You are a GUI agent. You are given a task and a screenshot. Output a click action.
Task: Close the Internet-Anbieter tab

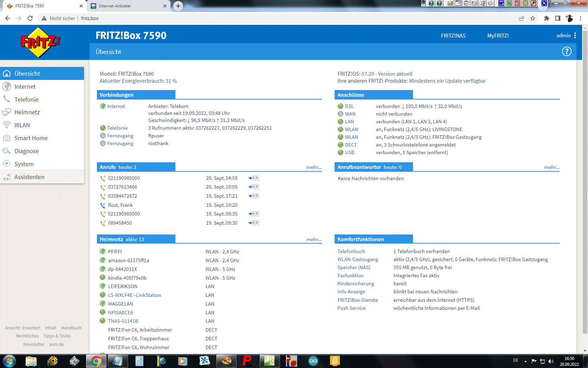coord(165,6)
